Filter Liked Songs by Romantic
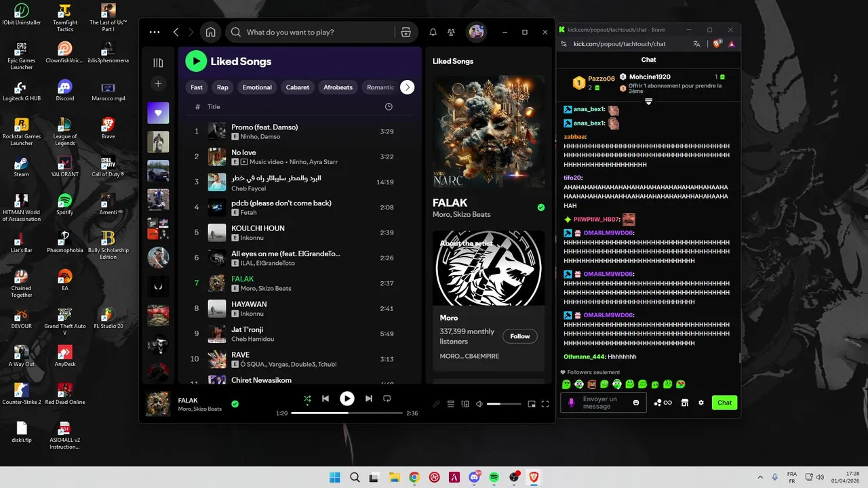868x488 pixels. pos(380,87)
